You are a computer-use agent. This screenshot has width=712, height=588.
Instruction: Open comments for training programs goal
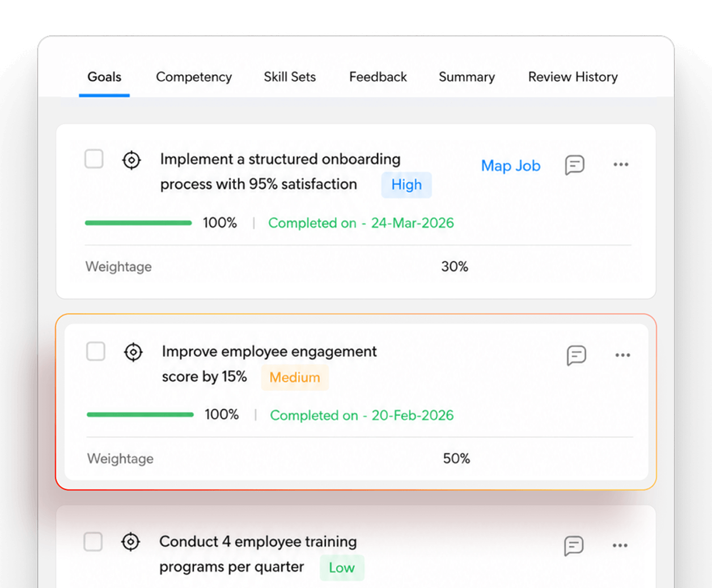574,546
